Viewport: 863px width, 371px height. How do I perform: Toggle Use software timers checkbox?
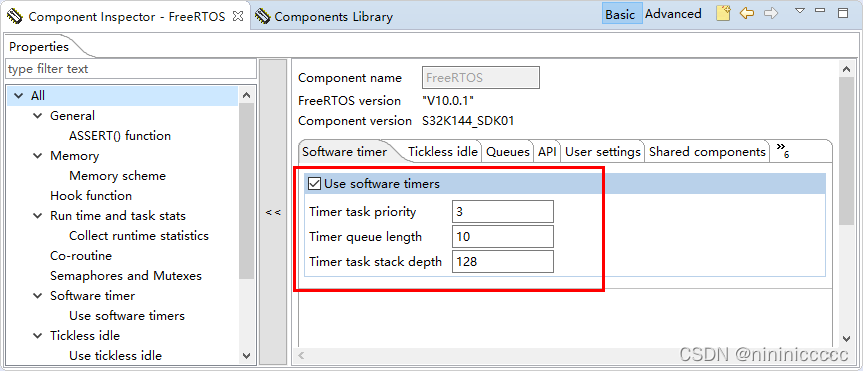[x=314, y=184]
